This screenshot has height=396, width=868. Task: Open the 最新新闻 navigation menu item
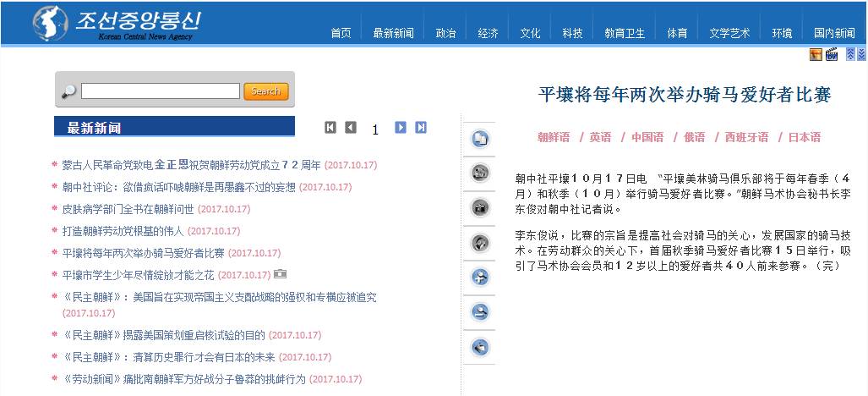pos(394,33)
